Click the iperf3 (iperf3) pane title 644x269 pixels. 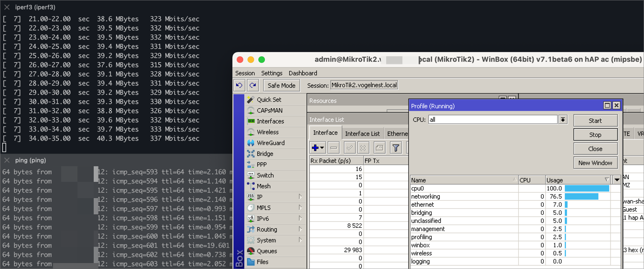coord(35,7)
